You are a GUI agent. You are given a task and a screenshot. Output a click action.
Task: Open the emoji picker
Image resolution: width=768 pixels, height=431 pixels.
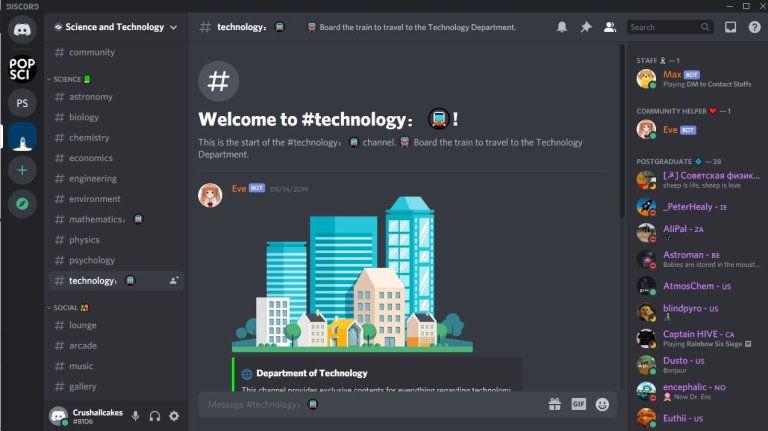pyautogui.click(x=602, y=404)
